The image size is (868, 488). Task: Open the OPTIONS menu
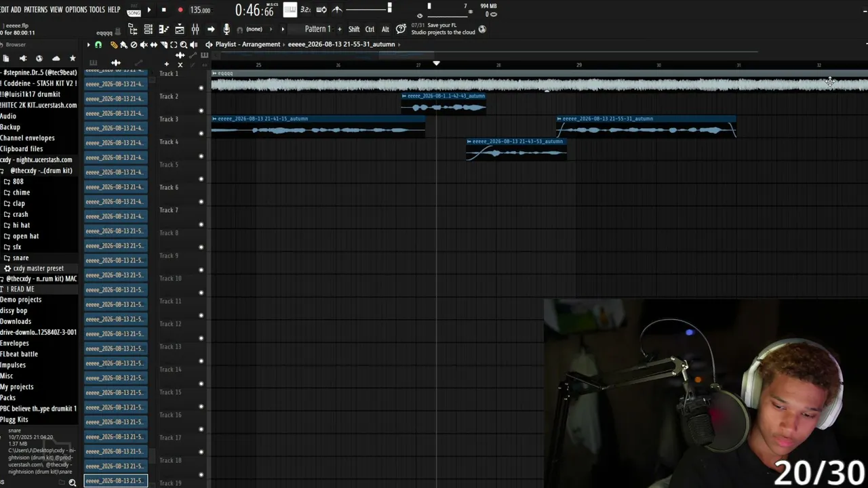click(x=76, y=9)
